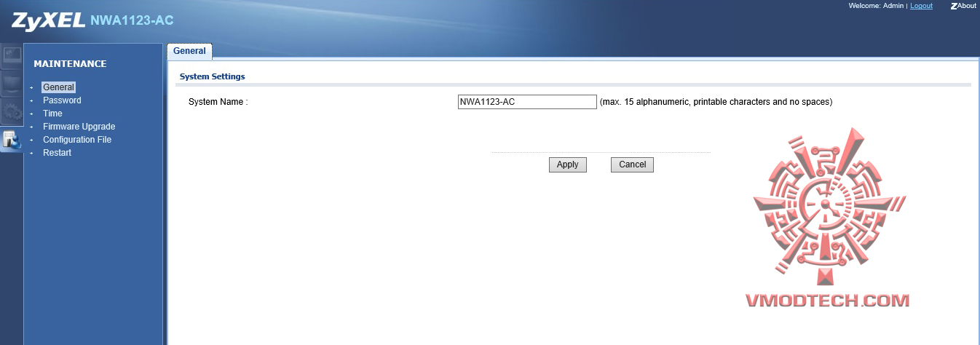Viewport: 980px width, 345px height.
Task: Click the Cancel button
Action: 632,164
